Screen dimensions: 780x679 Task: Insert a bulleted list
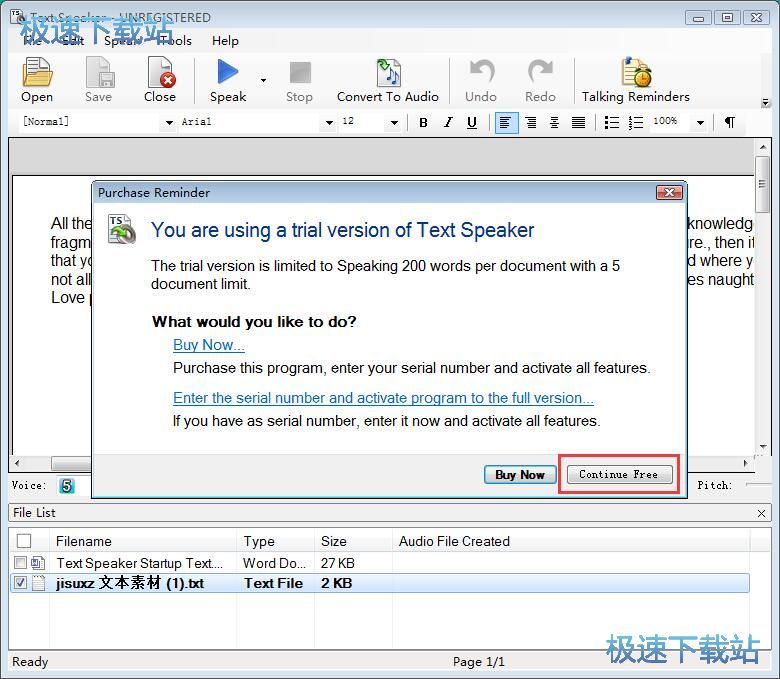(x=611, y=122)
